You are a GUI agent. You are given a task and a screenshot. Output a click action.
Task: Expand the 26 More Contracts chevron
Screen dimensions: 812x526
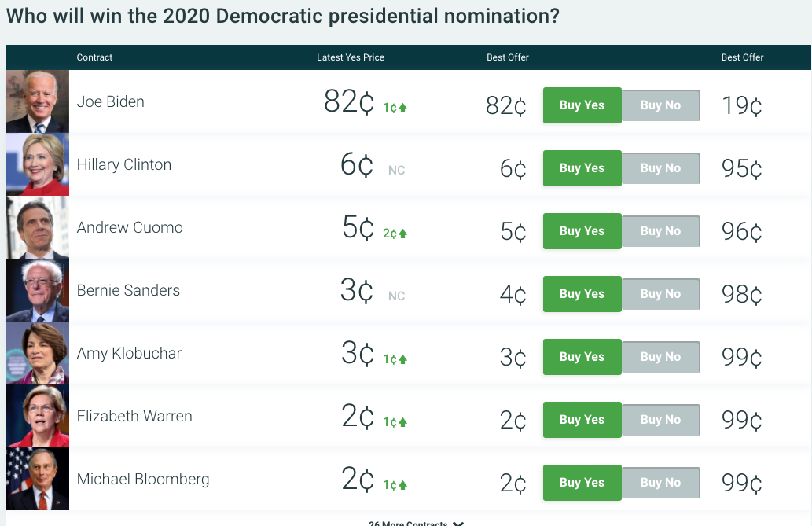pos(458,524)
